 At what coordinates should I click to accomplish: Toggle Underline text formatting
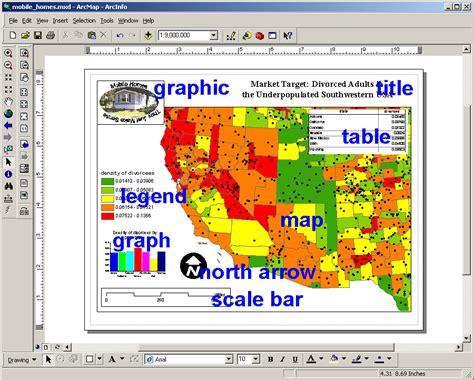click(x=295, y=359)
